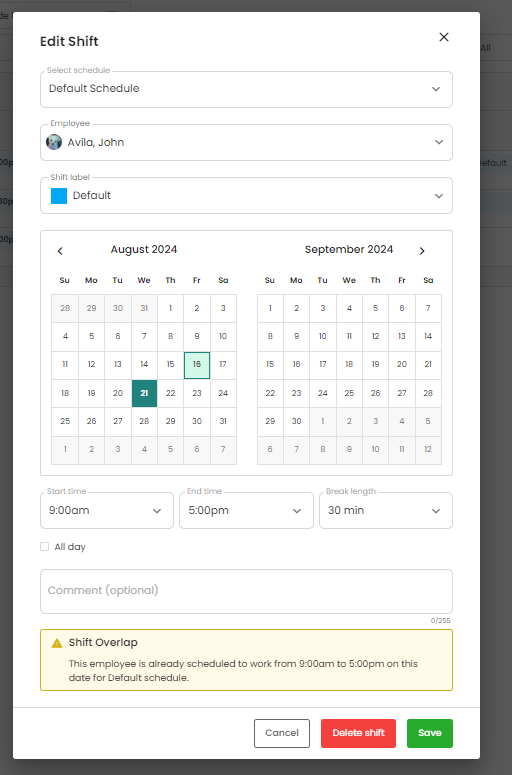Click the blue Default label color swatch
512x775 pixels.
click(59, 196)
